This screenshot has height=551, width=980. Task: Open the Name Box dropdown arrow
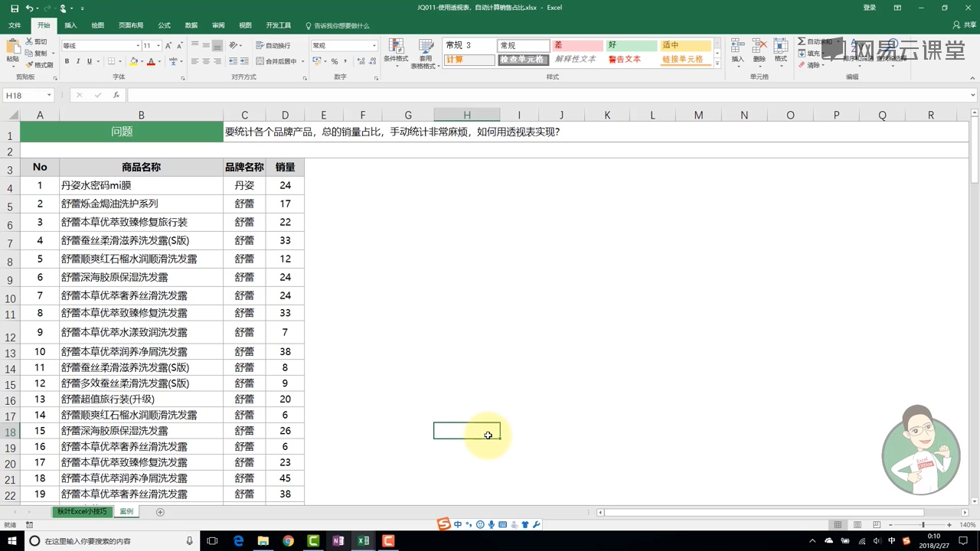49,96
